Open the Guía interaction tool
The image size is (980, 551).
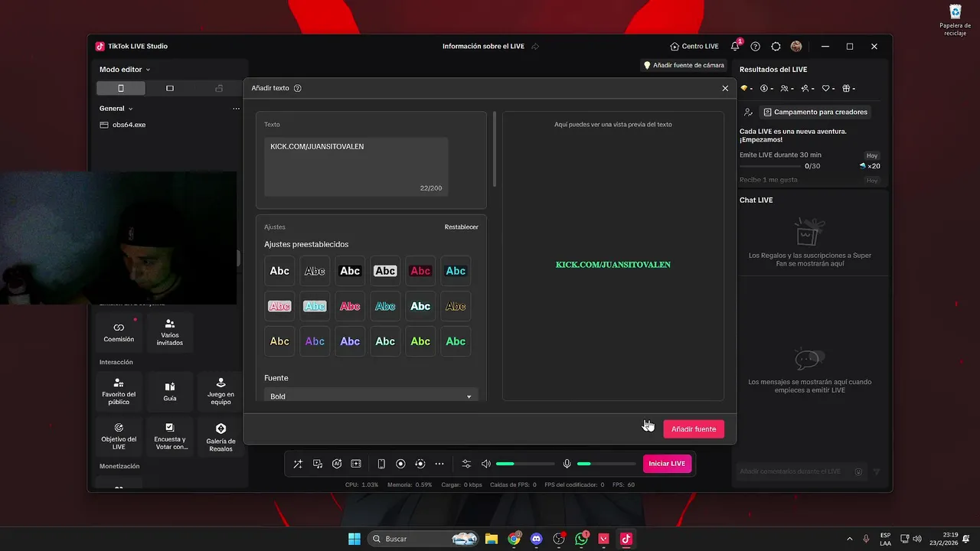point(170,391)
